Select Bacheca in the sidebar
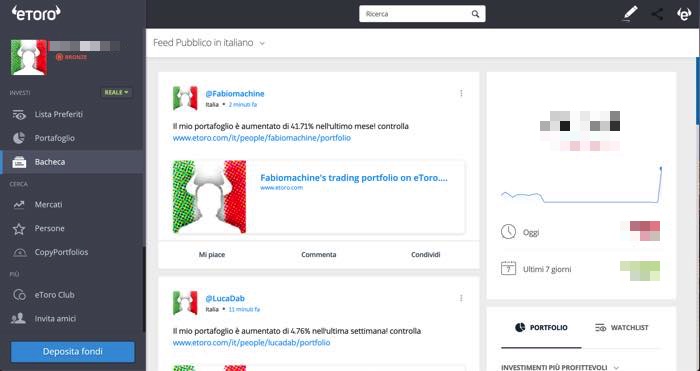Viewport: 700px width, 371px height. (72, 162)
